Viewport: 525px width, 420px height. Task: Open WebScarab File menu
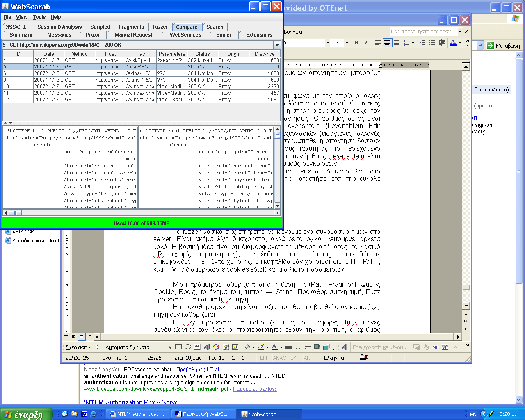(7, 17)
